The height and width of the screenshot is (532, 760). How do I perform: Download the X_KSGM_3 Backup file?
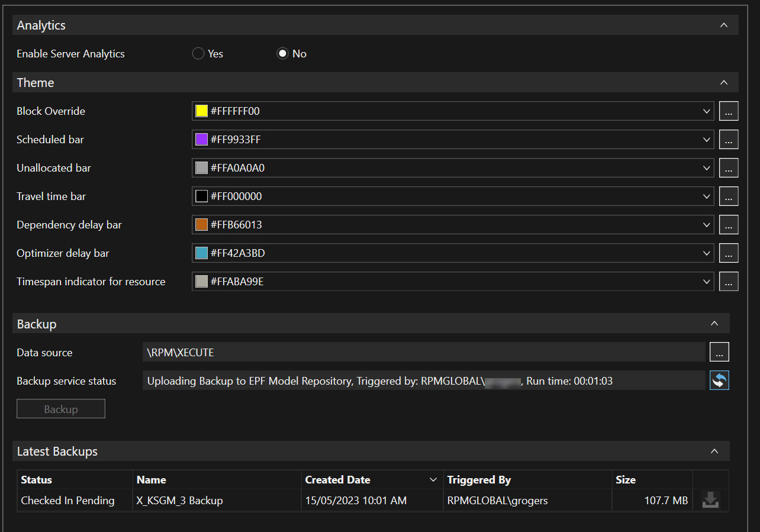coord(710,501)
